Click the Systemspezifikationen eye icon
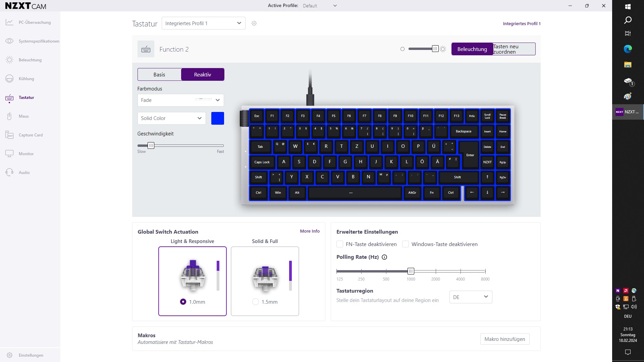 tap(9, 41)
